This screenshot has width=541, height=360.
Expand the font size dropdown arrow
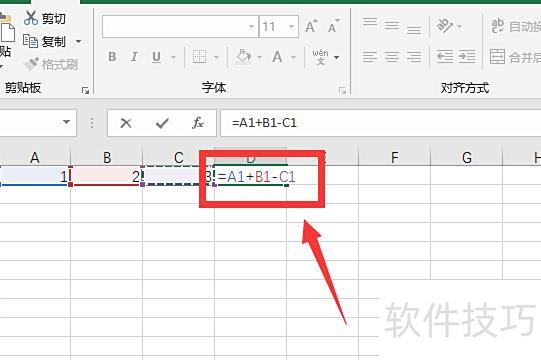click(292, 26)
